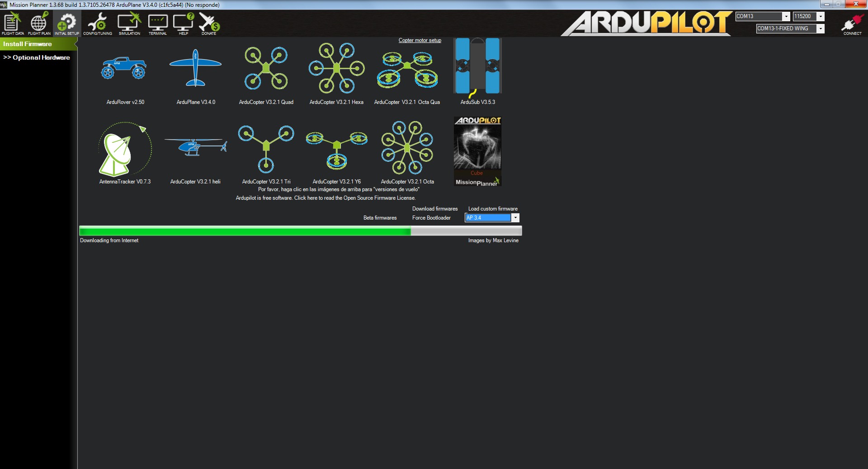Expand the Optional Hardware sidebar item
This screenshot has width=868, height=469.
coord(37,57)
